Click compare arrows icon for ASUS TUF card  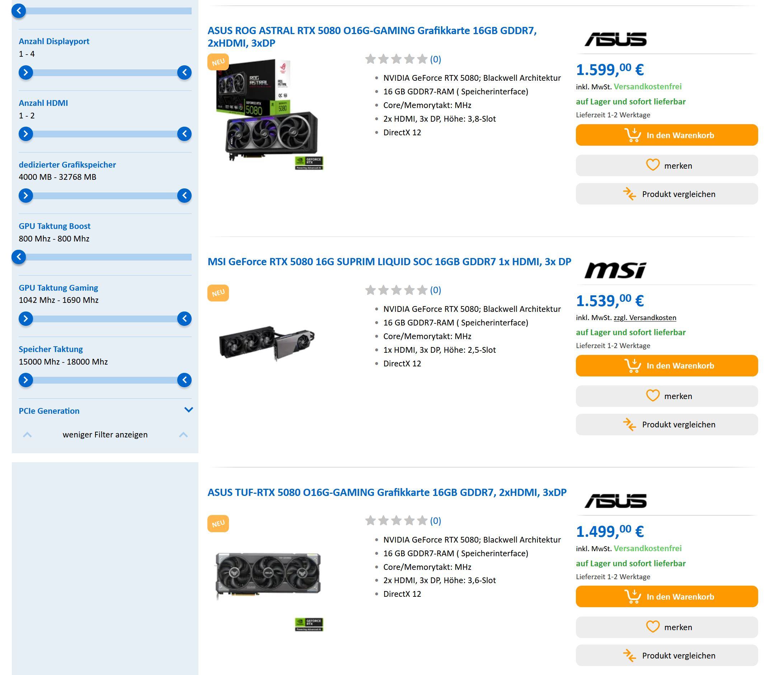[x=630, y=655]
